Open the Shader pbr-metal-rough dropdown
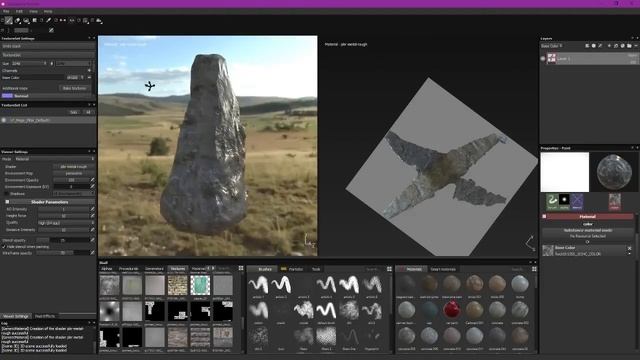Image resolution: width=640 pixels, height=360 pixels. (74, 167)
